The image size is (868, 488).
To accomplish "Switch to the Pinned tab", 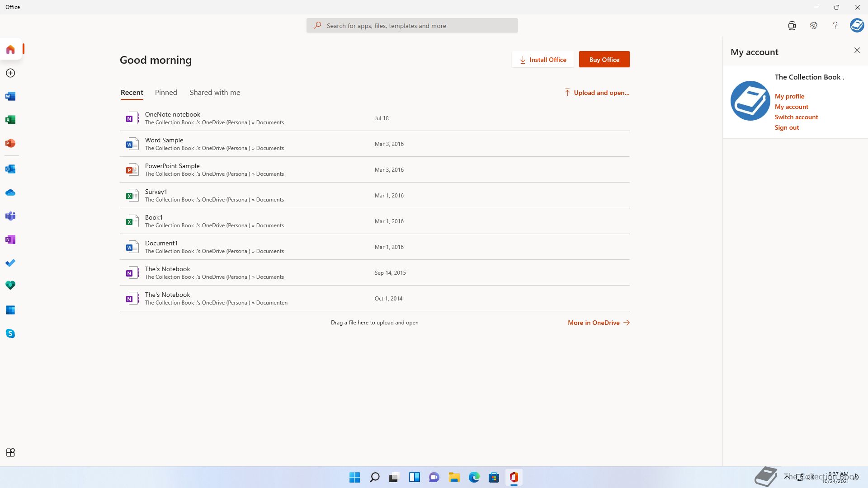I will [x=166, y=93].
